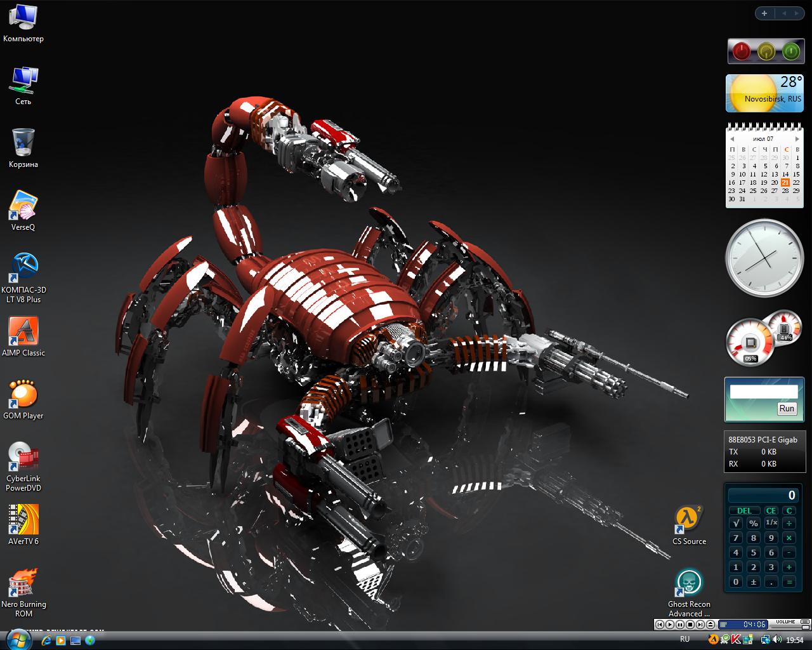Open the VerseQ desktop shortcut

[23, 206]
